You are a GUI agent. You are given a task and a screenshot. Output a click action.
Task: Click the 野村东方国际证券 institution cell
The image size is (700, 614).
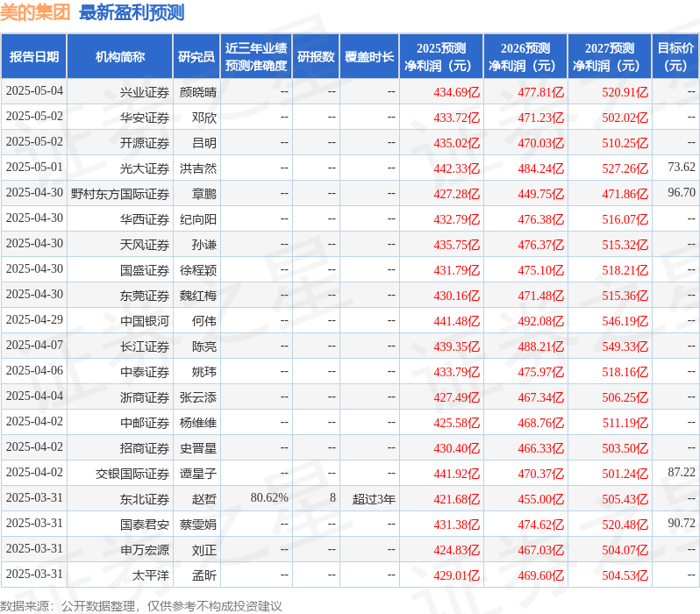click(120, 194)
